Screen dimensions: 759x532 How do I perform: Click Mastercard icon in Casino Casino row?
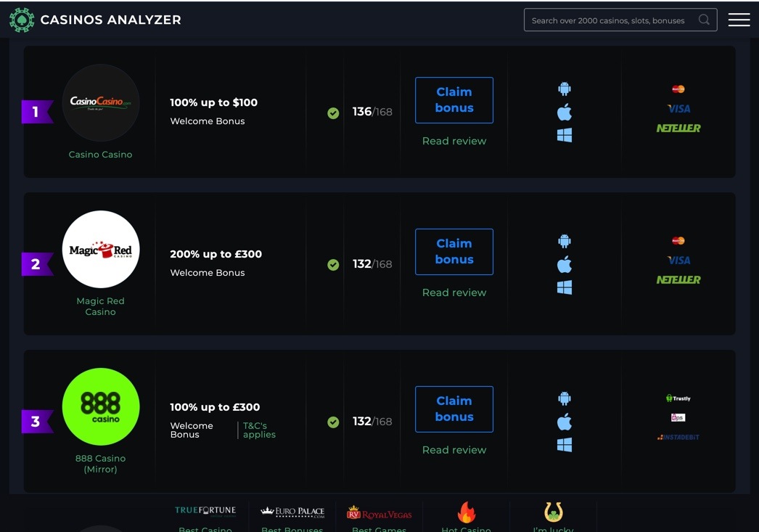(x=678, y=89)
